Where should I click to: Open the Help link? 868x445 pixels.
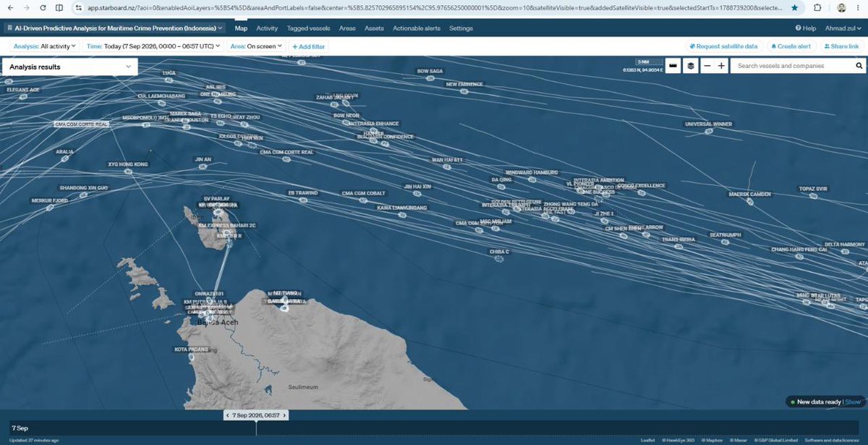[806, 28]
